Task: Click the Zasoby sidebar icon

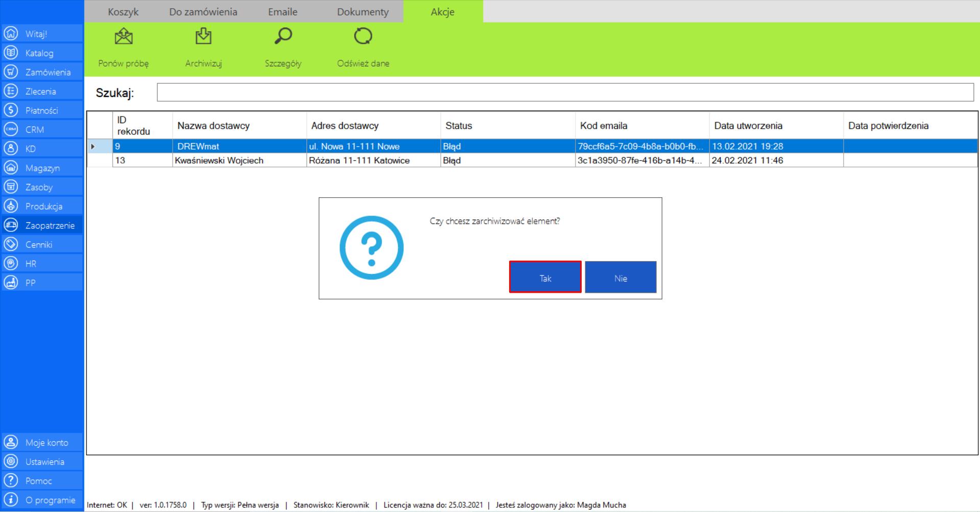Action: (10, 187)
